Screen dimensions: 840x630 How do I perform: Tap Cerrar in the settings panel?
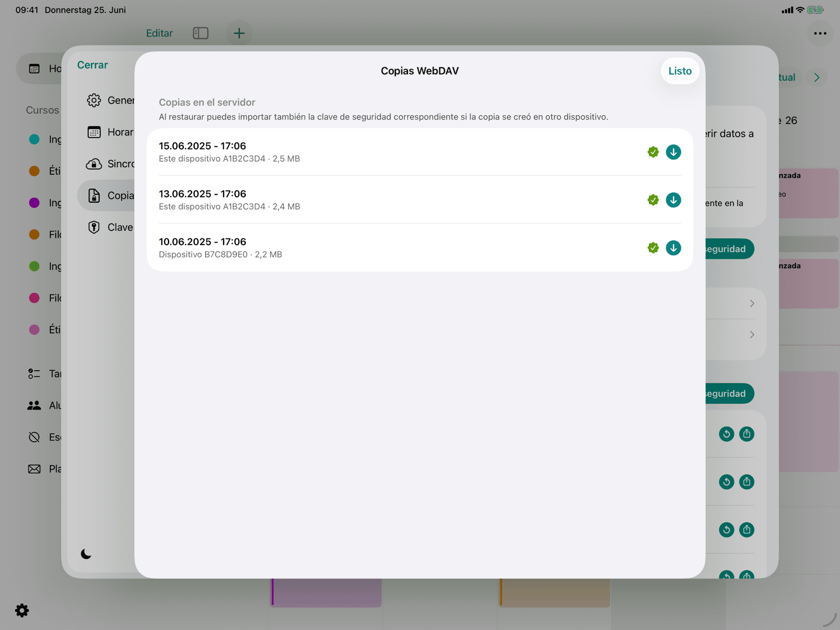[x=92, y=65]
